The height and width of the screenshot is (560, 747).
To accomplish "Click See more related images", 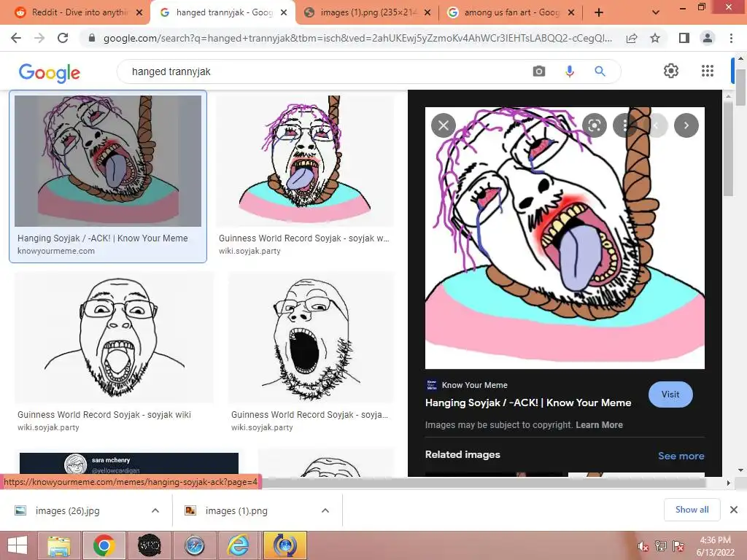I will [x=681, y=456].
